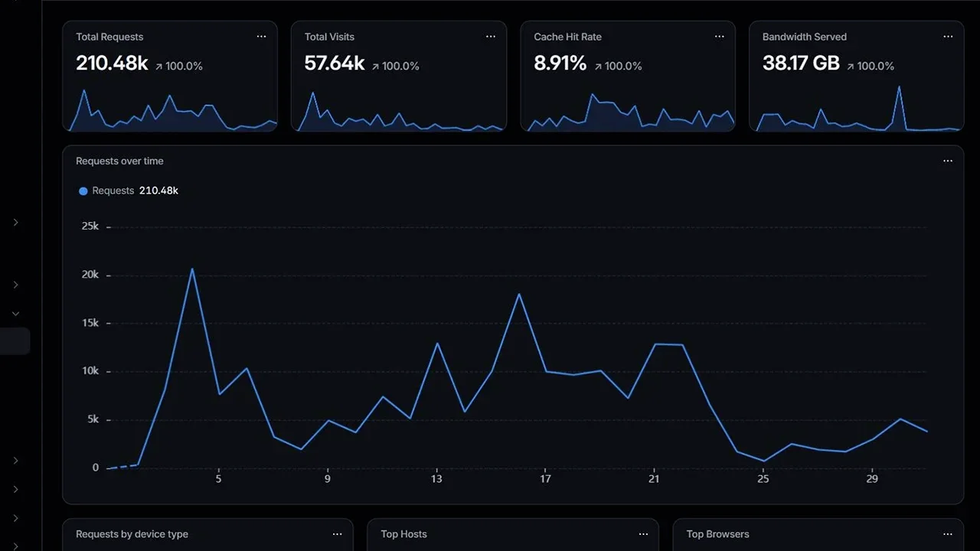Screen dimensions: 980x551
Task: Click the Total Requests sparkline chart
Action: click(x=170, y=111)
